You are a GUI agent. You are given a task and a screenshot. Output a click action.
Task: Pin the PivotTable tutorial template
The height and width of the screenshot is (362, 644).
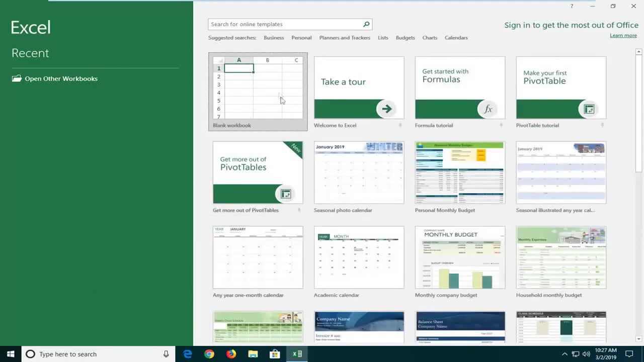[x=602, y=125]
